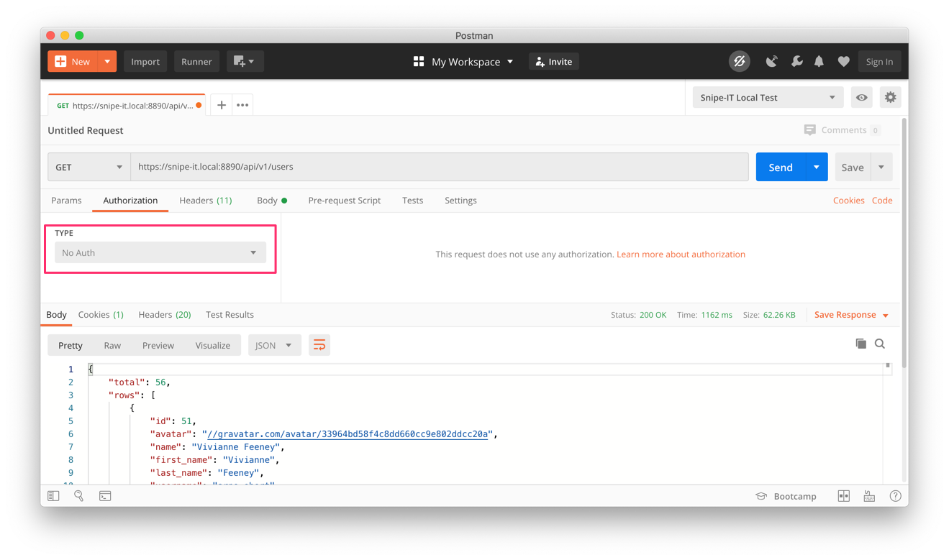Change the GET request method dropdown
The width and height of the screenshot is (949, 560).
(89, 167)
